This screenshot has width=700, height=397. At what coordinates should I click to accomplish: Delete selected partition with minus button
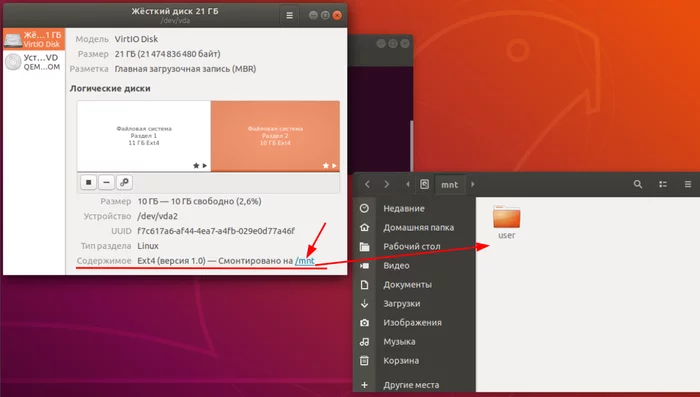click(106, 182)
